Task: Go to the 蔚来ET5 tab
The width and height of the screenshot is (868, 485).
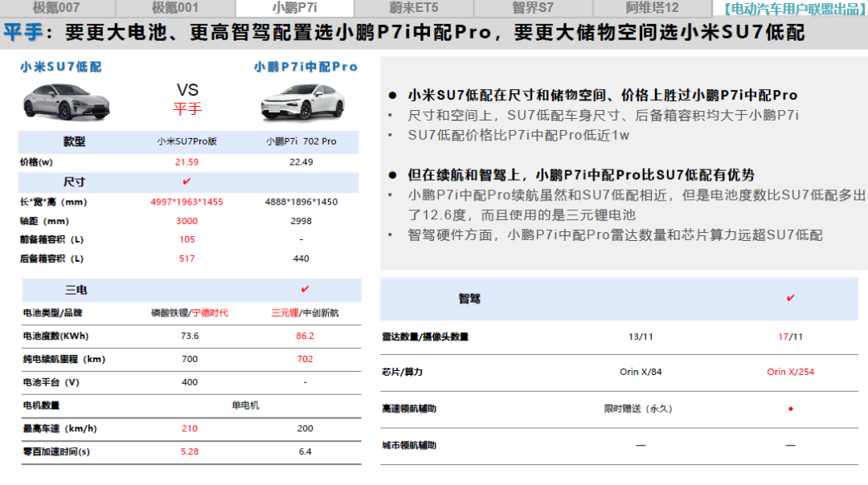Action: [414, 8]
